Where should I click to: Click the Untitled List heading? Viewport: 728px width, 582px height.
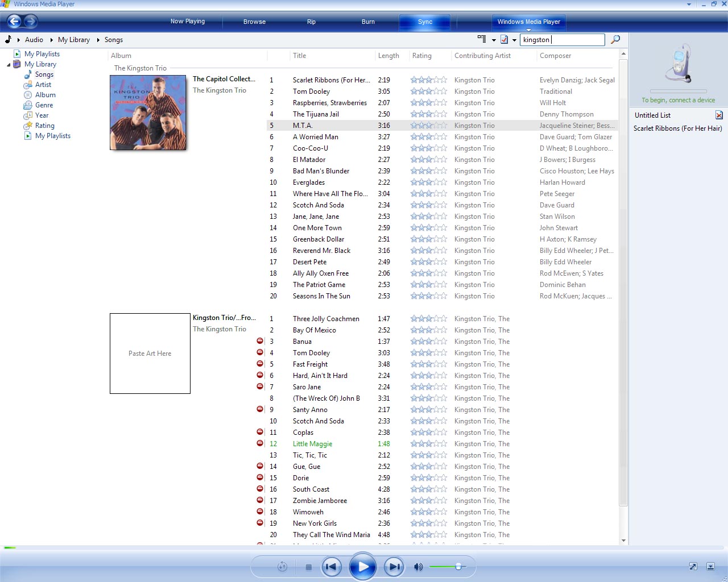pyautogui.click(x=652, y=115)
